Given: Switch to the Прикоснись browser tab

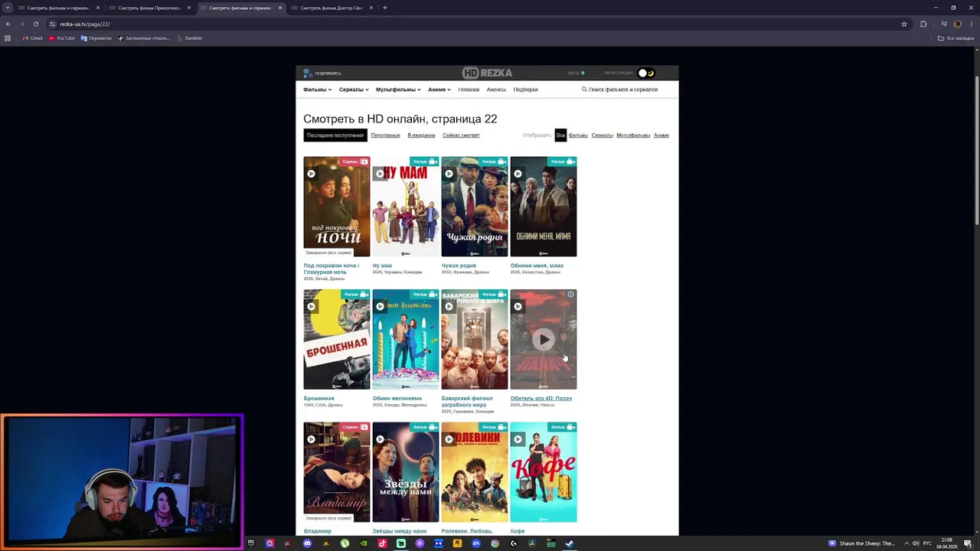Looking at the screenshot, I should [149, 8].
